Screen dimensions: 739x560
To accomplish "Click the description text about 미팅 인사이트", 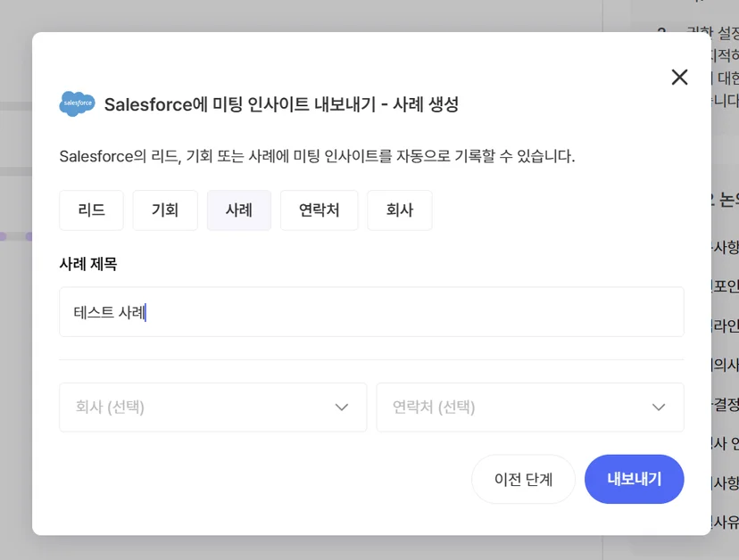I will pos(317,156).
